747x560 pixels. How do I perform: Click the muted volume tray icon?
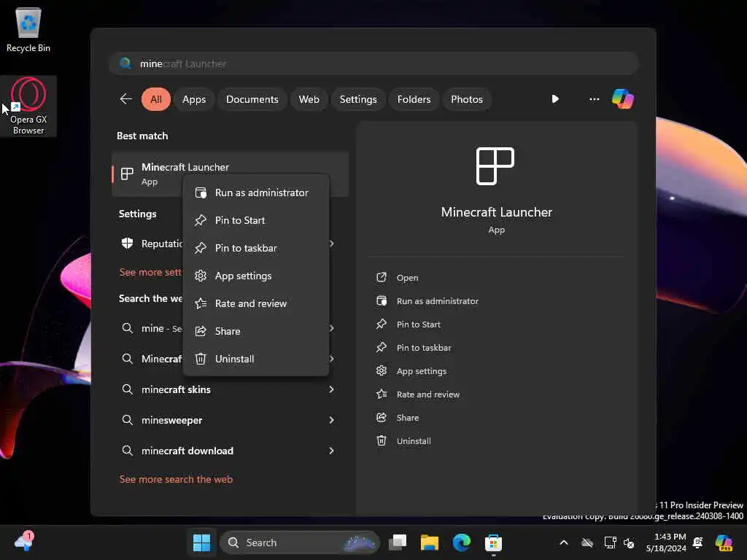coord(629,542)
